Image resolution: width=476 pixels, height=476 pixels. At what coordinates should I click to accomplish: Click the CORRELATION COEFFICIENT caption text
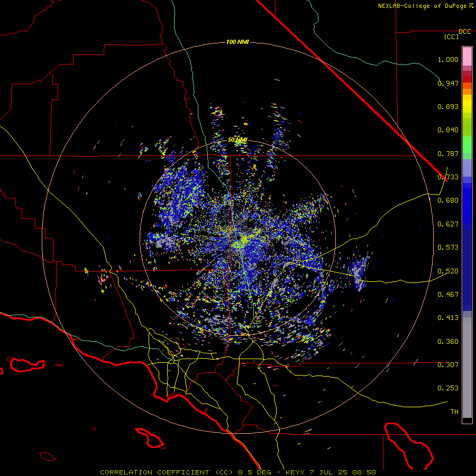(x=154, y=472)
